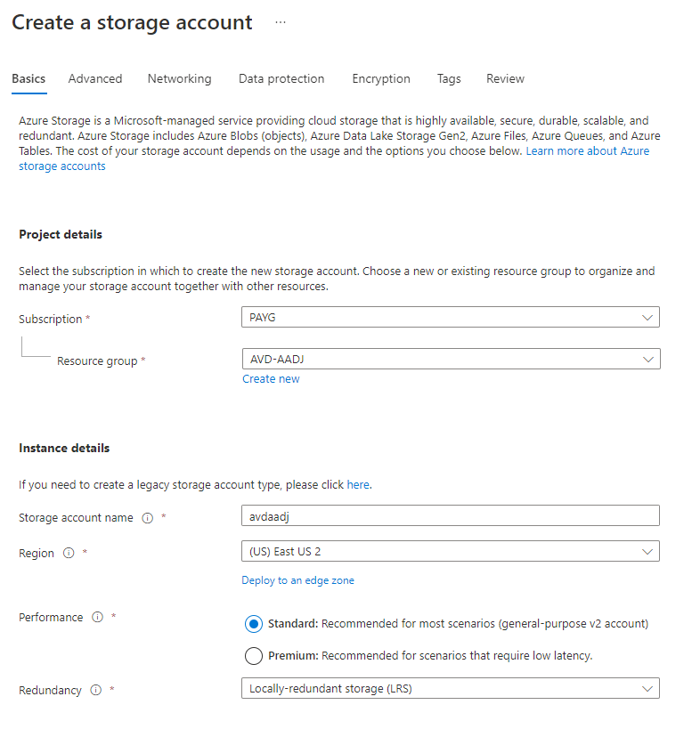700x729 pixels.
Task: Open the Encryption tab
Action: (381, 78)
